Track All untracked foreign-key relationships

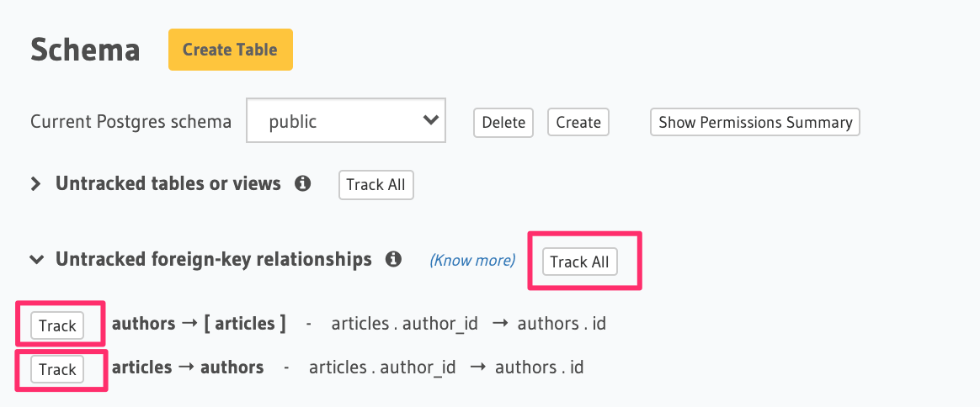[579, 262]
